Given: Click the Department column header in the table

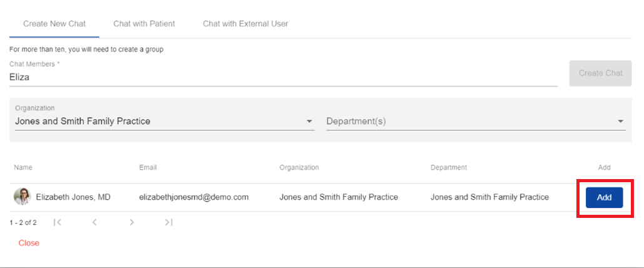Looking at the screenshot, I should [449, 168].
